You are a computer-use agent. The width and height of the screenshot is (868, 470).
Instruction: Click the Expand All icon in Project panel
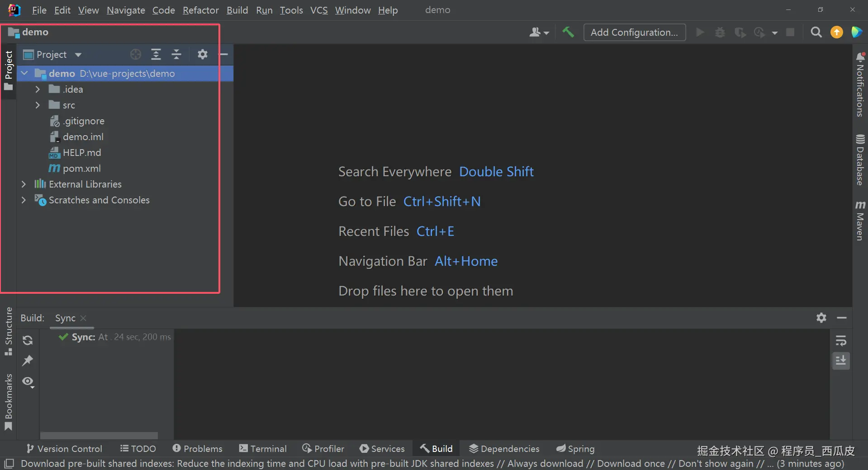pos(156,55)
